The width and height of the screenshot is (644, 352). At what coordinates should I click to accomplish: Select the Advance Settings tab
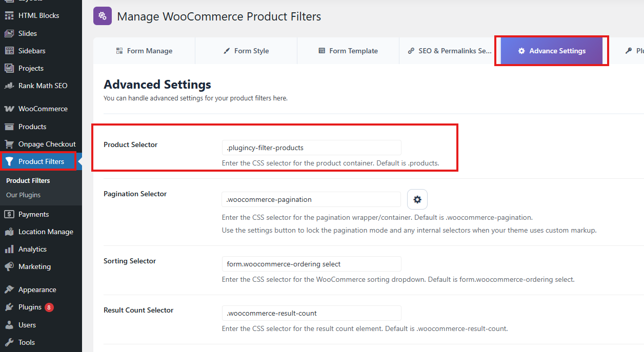(552, 51)
